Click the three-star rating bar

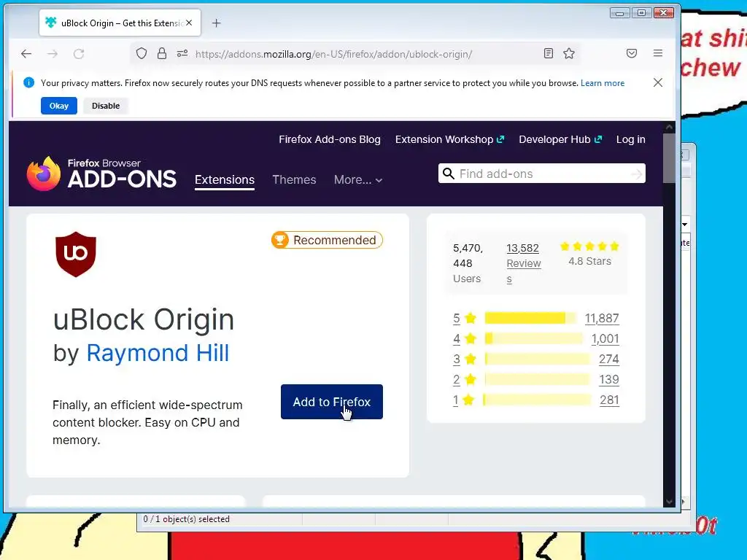pos(537,359)
